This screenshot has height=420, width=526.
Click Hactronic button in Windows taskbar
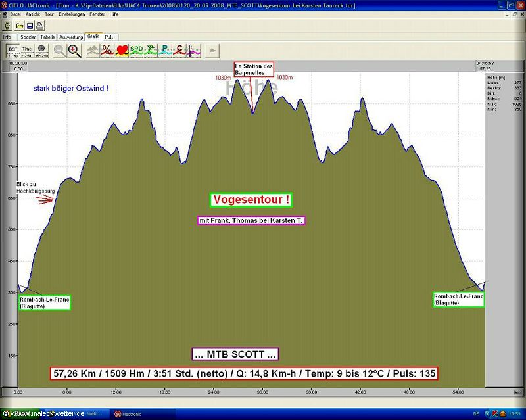(x=133, y=414)
